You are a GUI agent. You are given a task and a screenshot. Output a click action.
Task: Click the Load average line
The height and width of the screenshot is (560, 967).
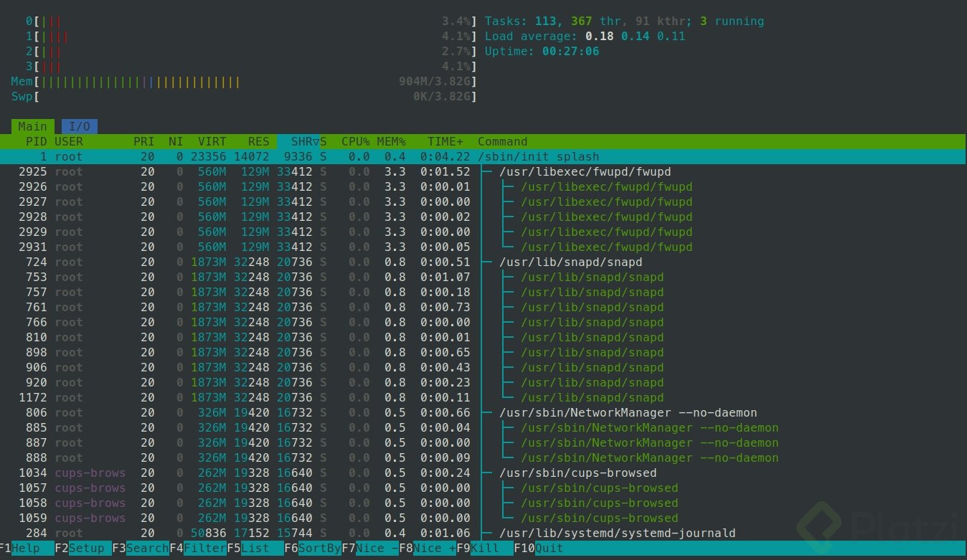click(585, 37)
